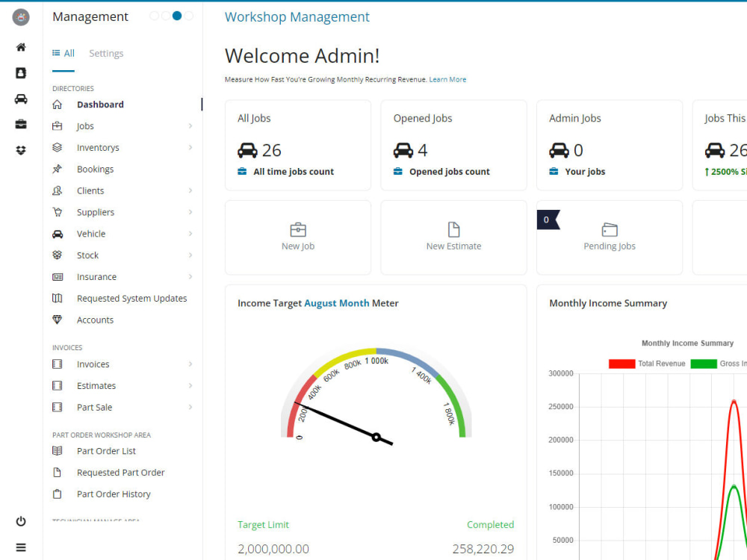Viewport: 747px width, 560px height.
Task: Open the contacts book icon in rail
Action: point(20,73)
